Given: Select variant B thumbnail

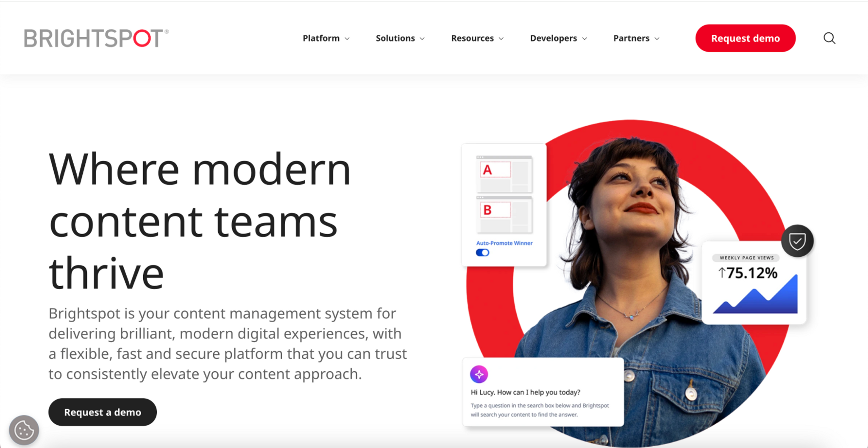Looking at the screenshot, I should click(x=504, y=214).
